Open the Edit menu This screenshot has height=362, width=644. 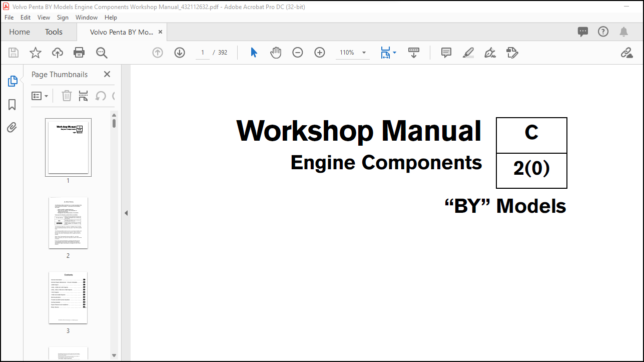(26, 17)
